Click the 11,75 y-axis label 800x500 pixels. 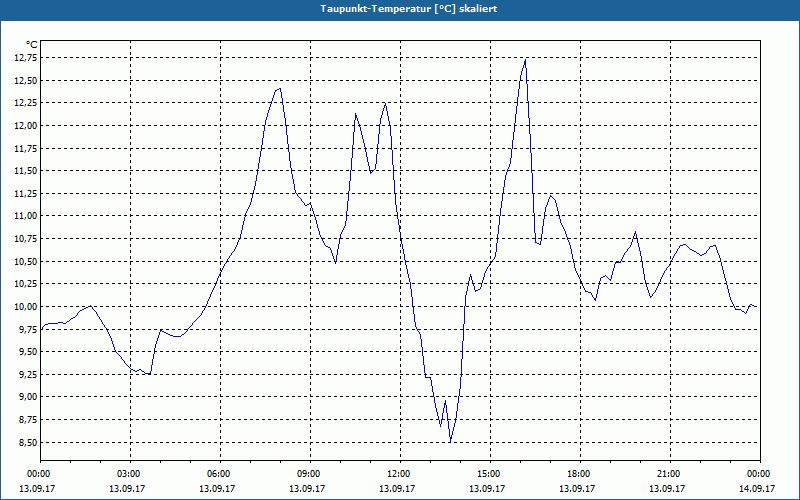click(x=26, y=148)
